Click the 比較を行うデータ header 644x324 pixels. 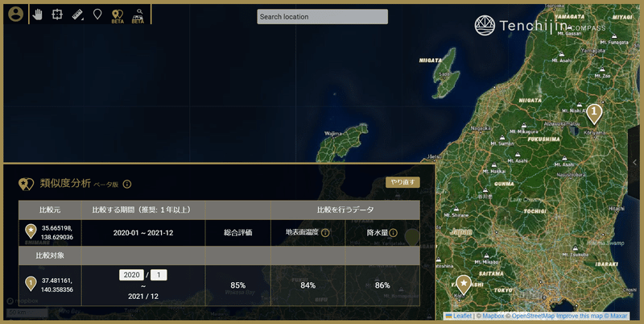[x=345, y=210]
